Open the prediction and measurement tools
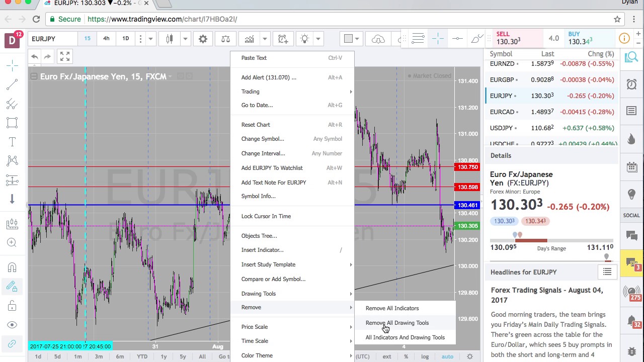644x362 pixels. (x=12, y=180)
